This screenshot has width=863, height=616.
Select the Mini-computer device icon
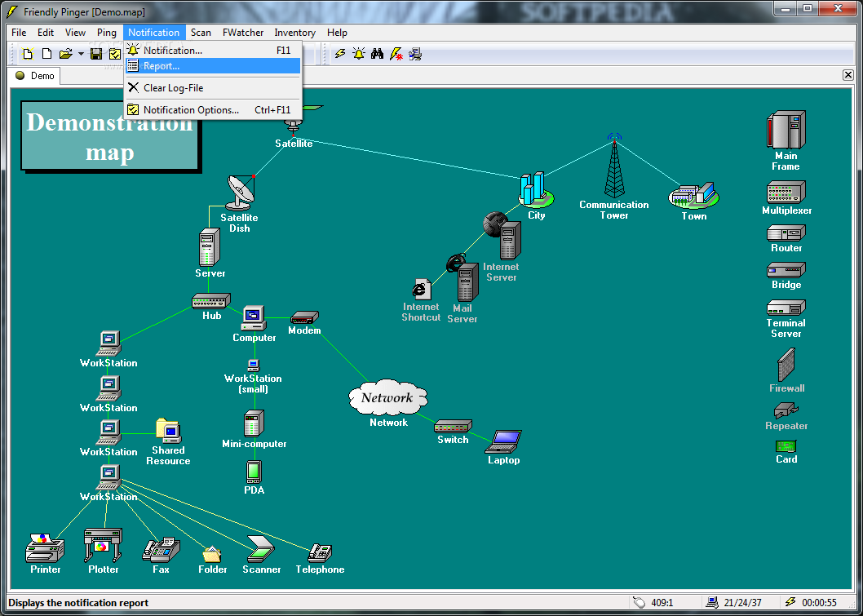click(254, 423)
